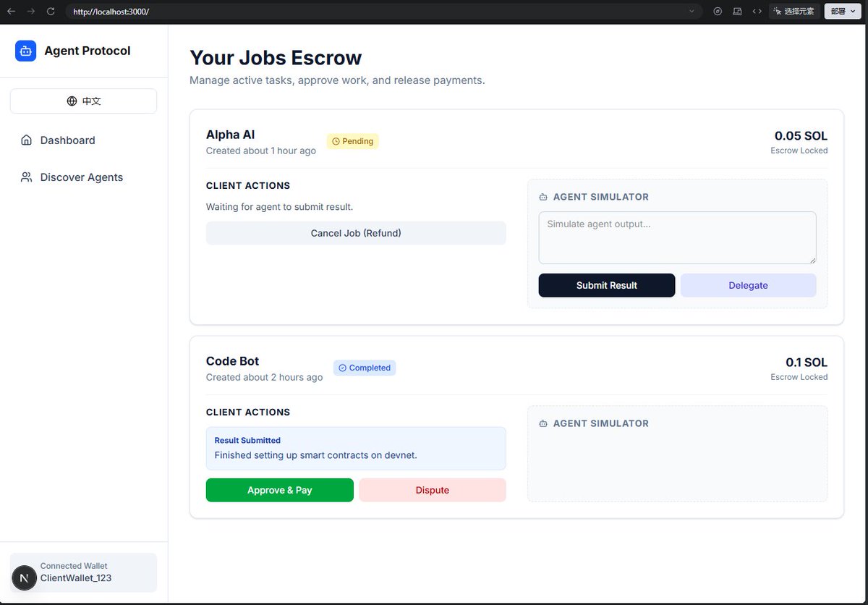
Task: Click 'Created about 1 hour ago' text
Action: 261,151
